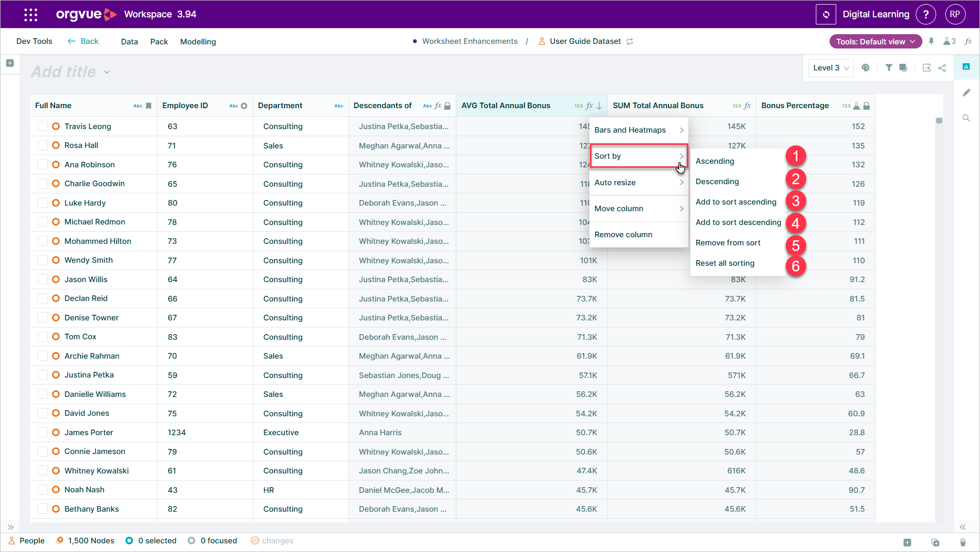The image size is (980, 552).
Task: Click the People dataset label in status bar
Action: pyautogui.click(x=32, y=541)
